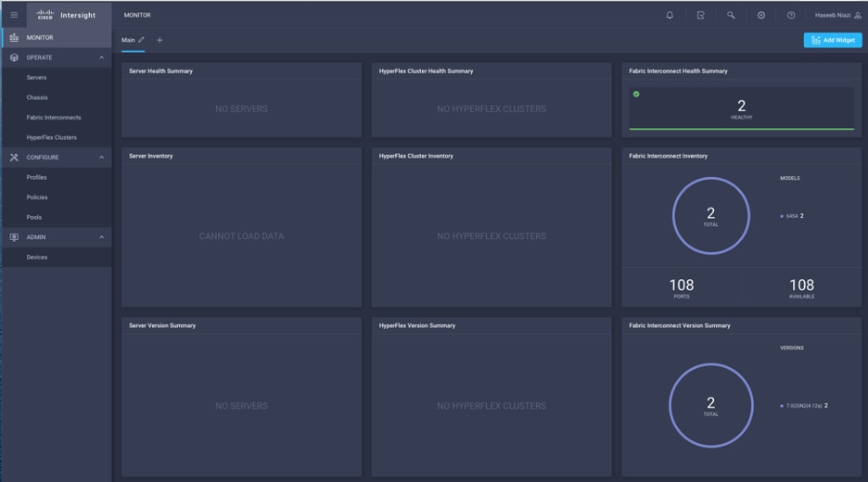Viewport: 868px width, 482px height.
Task: Open Pools under Configure
Action: 57,217
